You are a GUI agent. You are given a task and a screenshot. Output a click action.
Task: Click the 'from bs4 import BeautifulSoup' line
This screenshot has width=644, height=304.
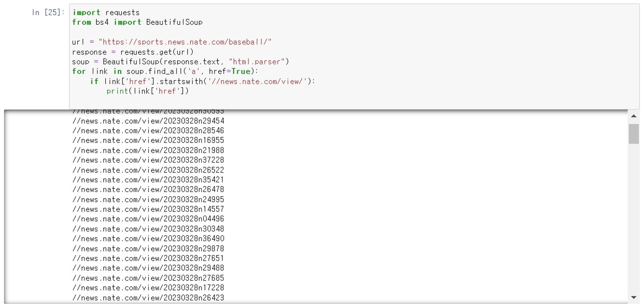137,22
